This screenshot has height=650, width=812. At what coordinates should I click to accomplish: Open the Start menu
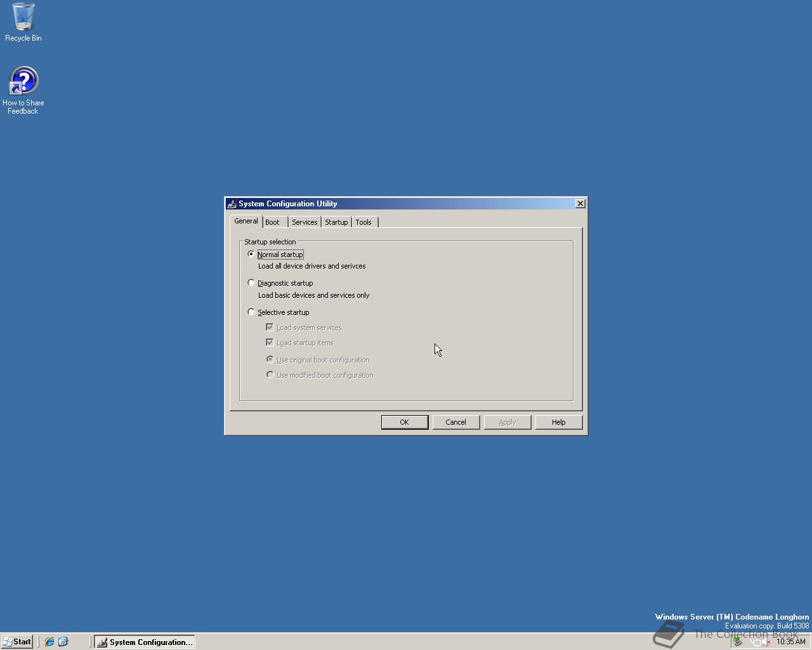point(17,642)
